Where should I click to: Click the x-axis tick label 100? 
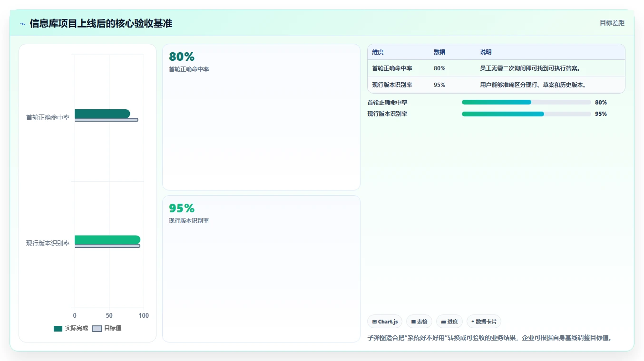coord(144,315)
